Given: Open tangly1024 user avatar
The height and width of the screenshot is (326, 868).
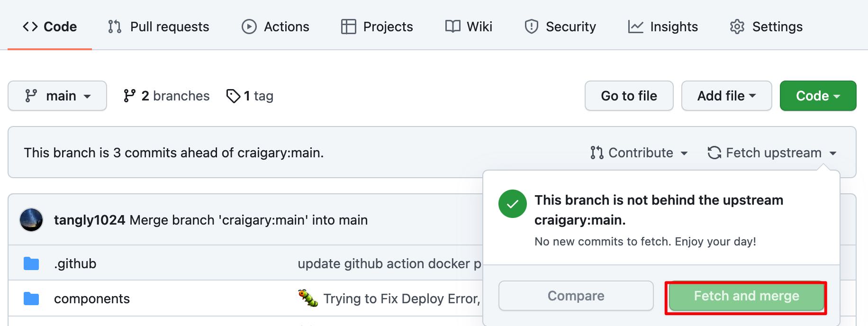Looking at the screenshot, I should click(31, 220).
